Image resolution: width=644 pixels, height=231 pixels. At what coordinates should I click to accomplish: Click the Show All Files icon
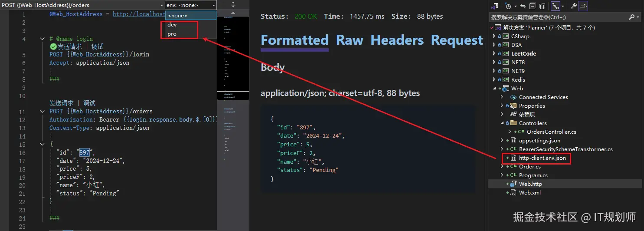coord(542,6)
